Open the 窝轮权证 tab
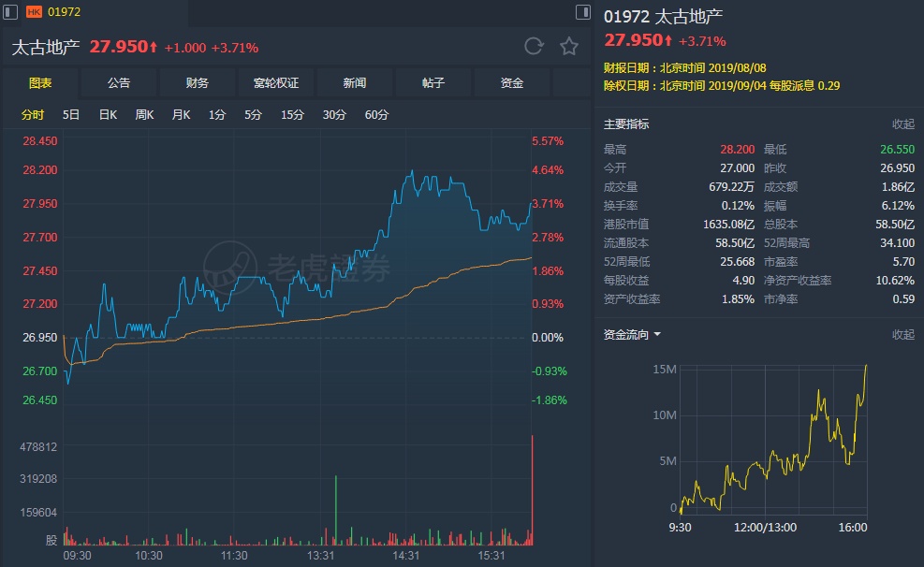924x567 pixels. coord(276,83)
